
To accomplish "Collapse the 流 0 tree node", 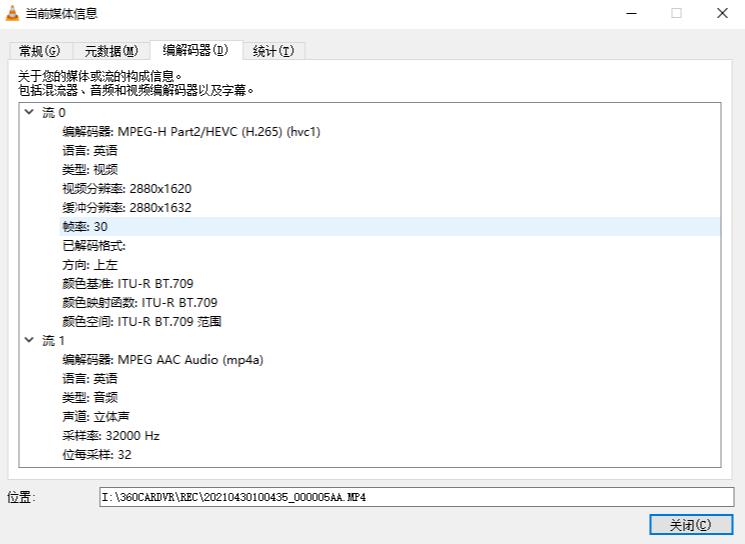I will click(29, 112).
